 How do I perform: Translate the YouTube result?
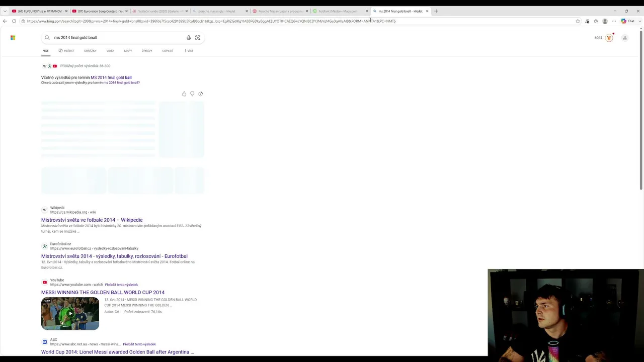point(121,285)
